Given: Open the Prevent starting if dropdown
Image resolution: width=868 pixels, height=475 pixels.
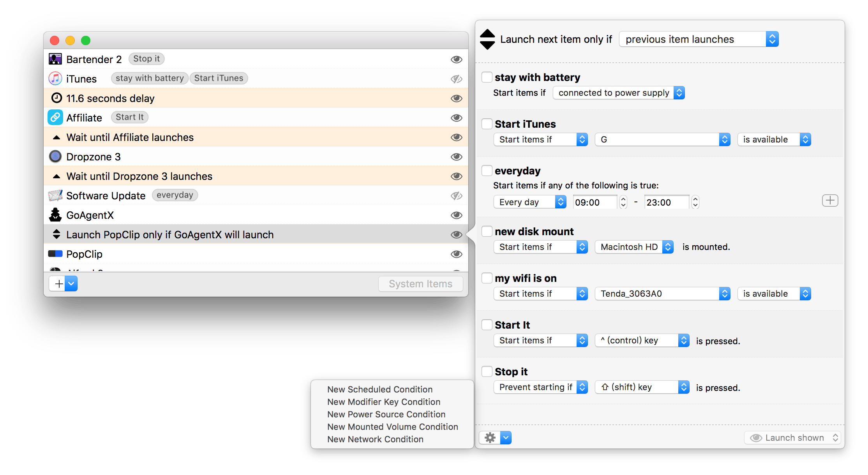Looking at the screenshot, I should pyautogui.click(x=541, y=387).
